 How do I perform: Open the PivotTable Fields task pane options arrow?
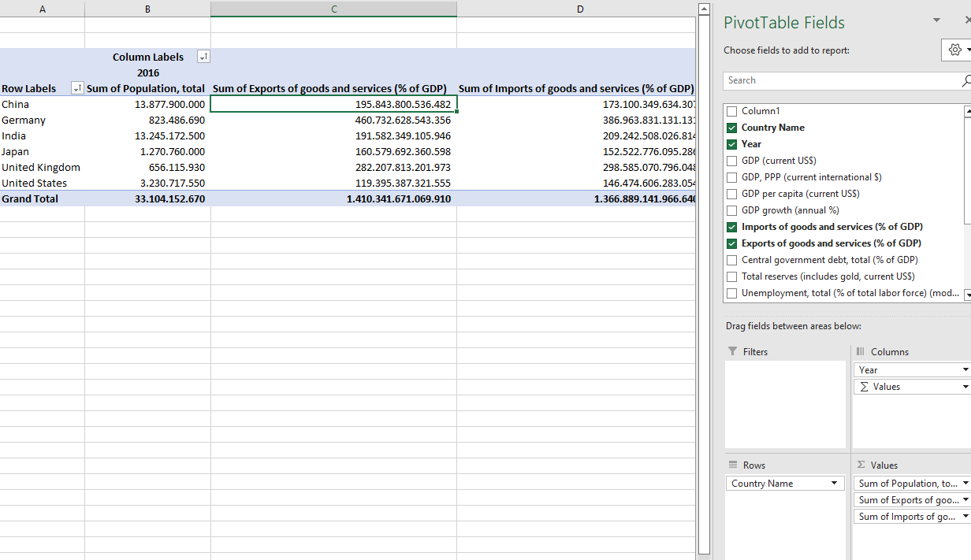click(936, 20)
